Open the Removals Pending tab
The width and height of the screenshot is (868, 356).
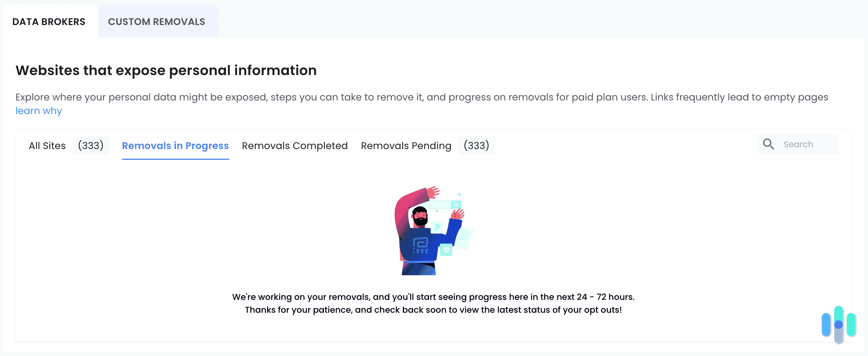(406, 146)
